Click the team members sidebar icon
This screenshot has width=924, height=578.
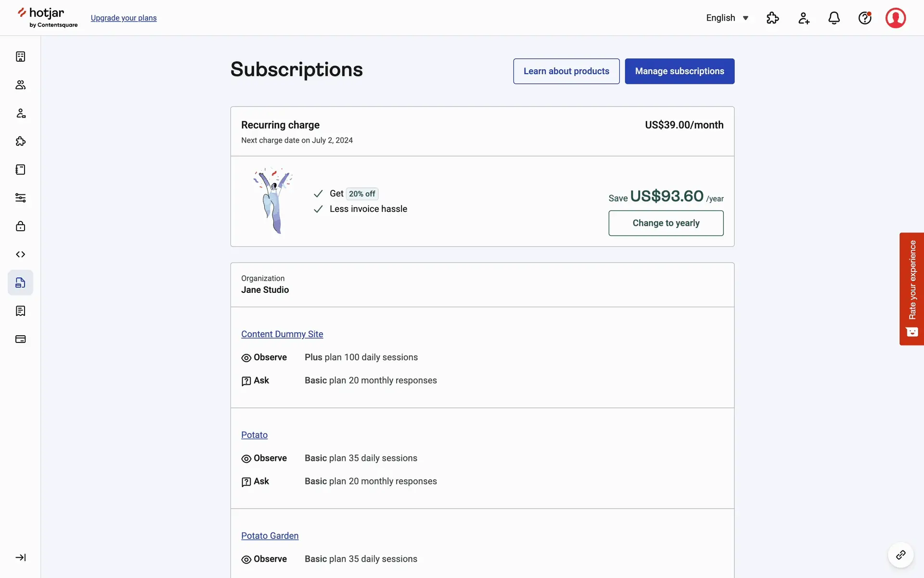click(20, 85)
